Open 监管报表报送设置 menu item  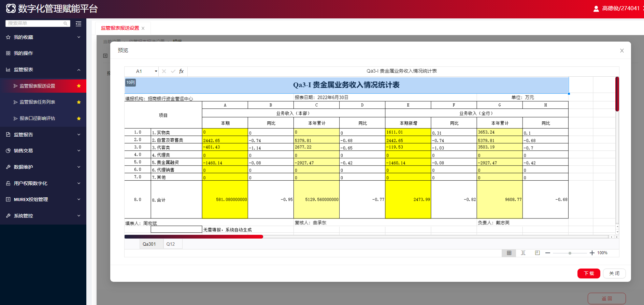(x=43, y=86)
